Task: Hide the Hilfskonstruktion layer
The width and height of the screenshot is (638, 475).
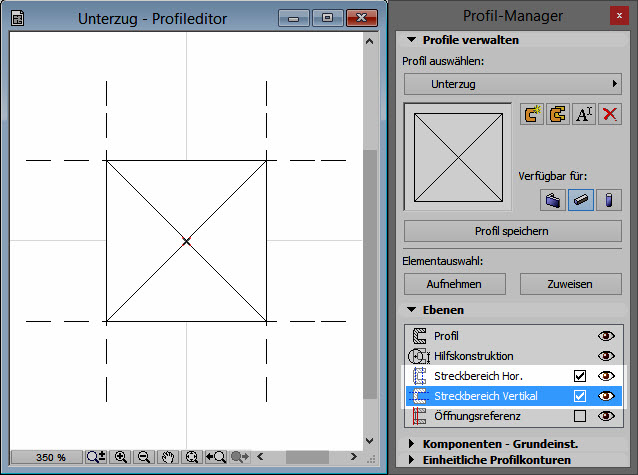Action: click(x=606, y=356)
